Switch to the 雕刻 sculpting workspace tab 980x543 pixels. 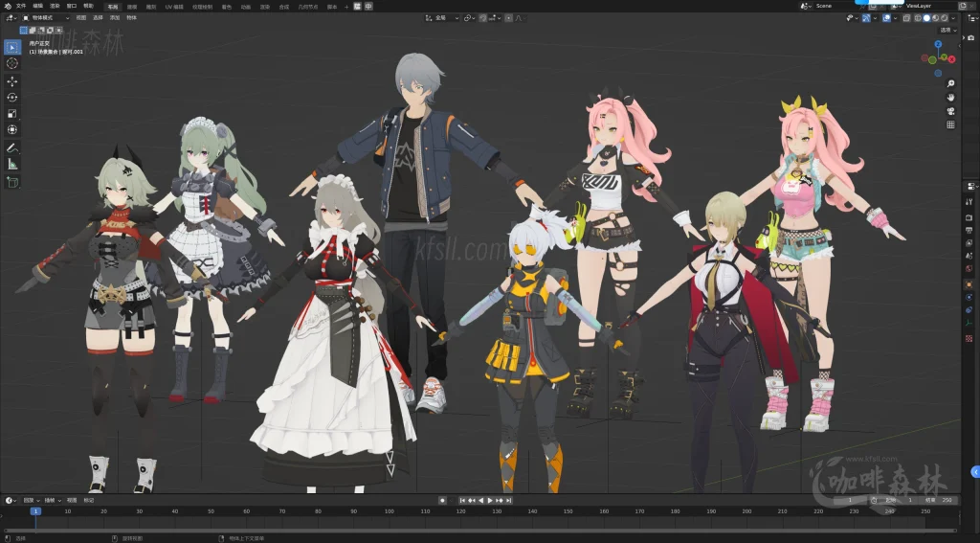click(151, 7)
